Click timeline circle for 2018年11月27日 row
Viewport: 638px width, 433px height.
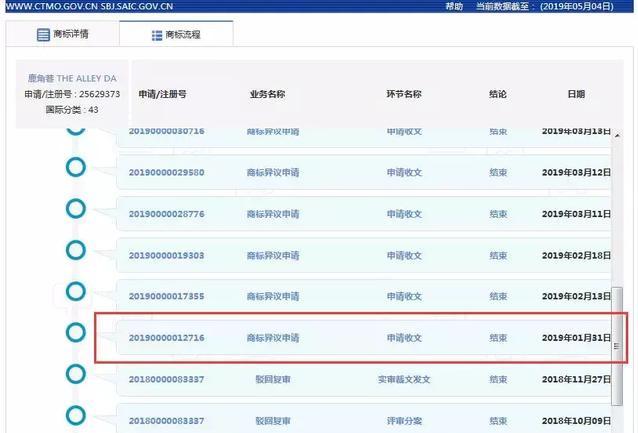[76, 374]
